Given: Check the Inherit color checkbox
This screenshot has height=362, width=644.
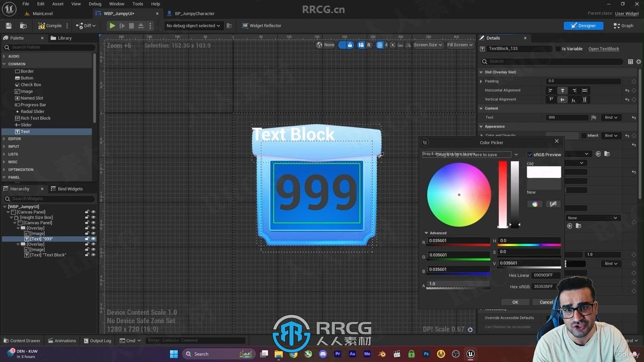Looking at the screenshot, I should click(584, 136).
